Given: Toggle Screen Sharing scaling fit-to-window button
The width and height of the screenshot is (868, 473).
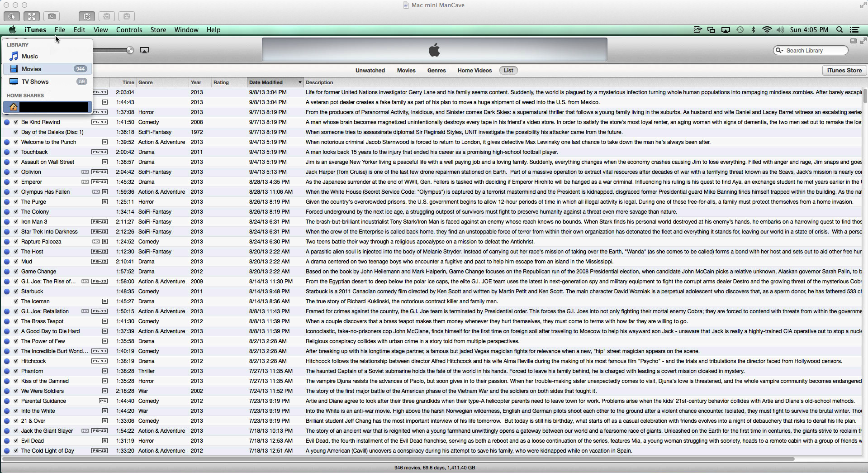Looking at the screenshot, I should click(32, 16).
